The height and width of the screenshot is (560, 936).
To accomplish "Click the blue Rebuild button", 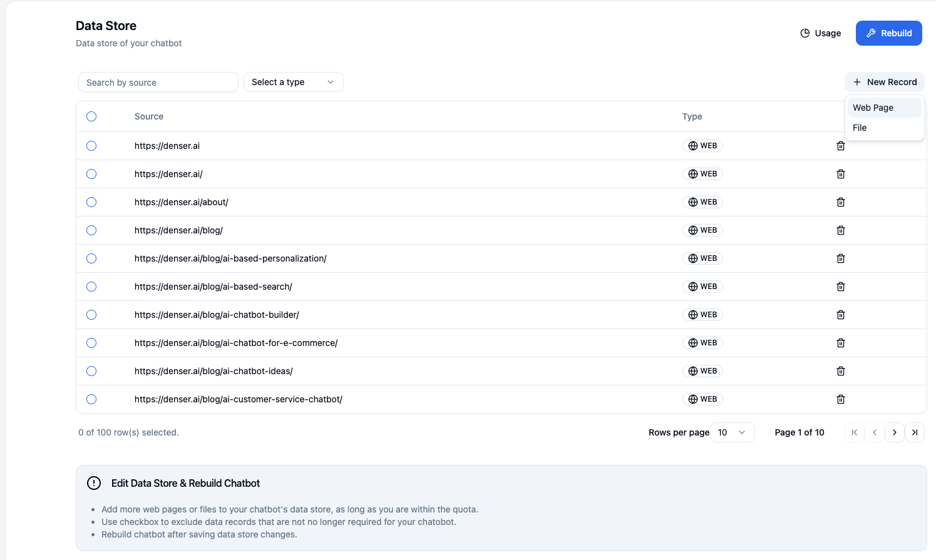I will click(888, 33).
